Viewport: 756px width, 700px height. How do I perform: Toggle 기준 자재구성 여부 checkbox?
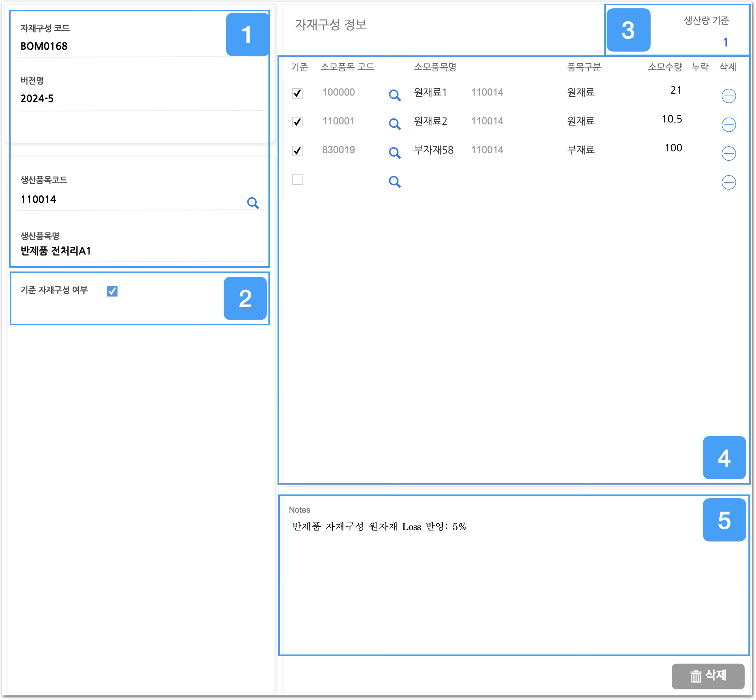(112, 291)
